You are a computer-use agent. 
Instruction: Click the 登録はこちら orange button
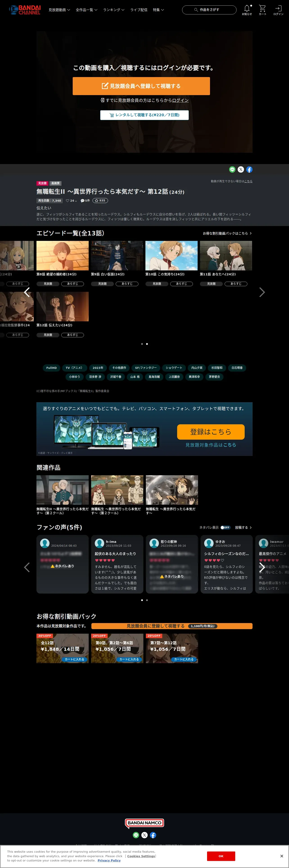(x=211, y=432)
